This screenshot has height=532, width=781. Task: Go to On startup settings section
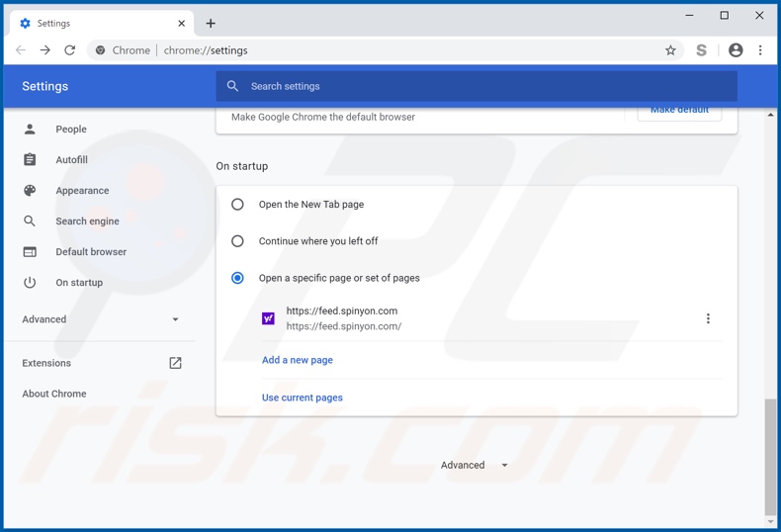(x=79, y=283)
